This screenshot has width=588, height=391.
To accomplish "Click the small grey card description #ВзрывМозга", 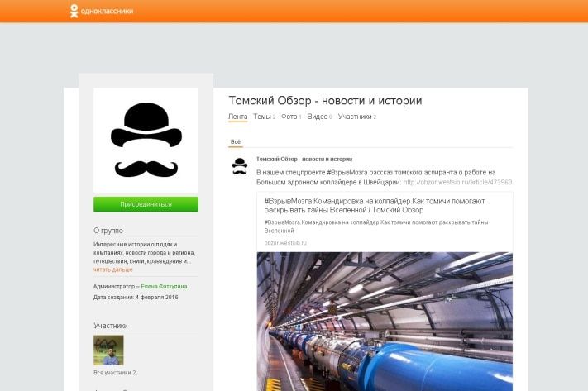I will tap(376, 226).
